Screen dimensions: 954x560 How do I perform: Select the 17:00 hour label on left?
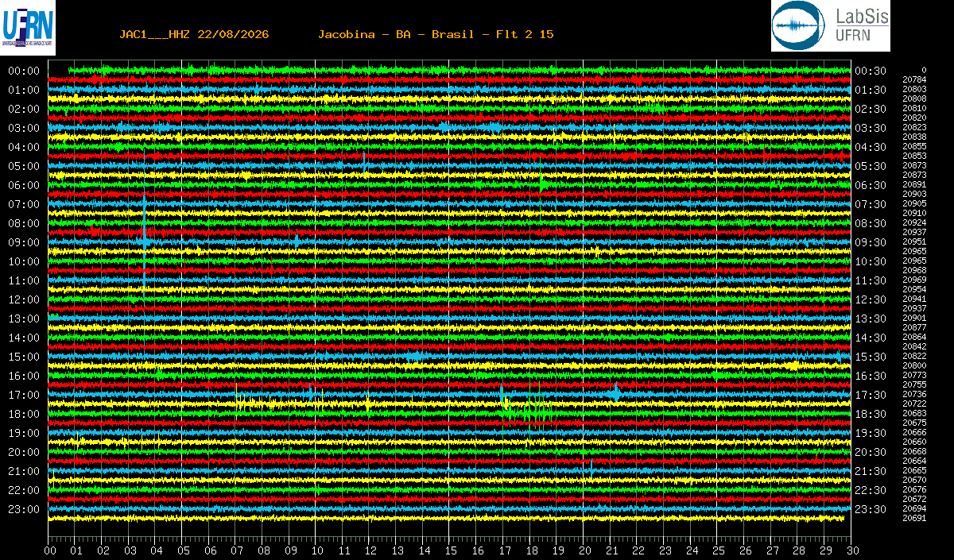(24, 395)
